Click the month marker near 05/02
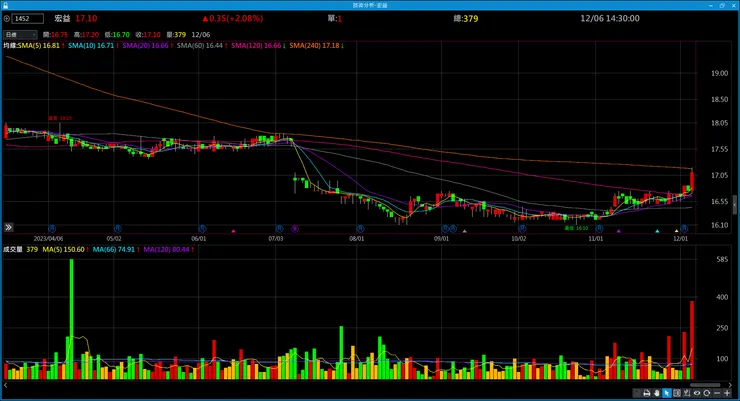 tap(117, 228)
